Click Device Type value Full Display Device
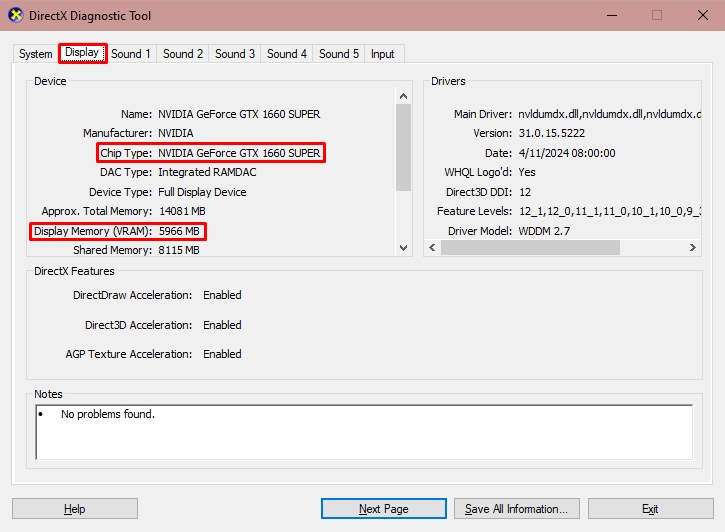This screenshot has height=532, width=725. click(x=202, y=192)
